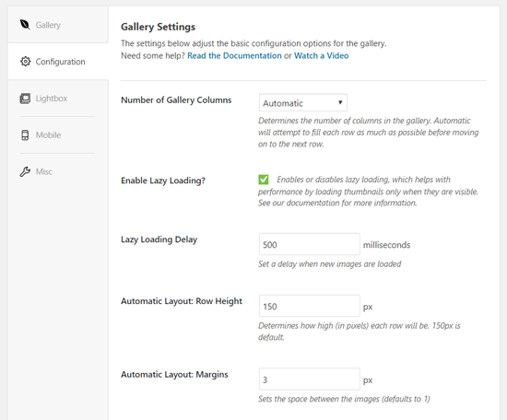The image size is (507, 420).
Task: Follow the Watch a Video link
Action: click(321, 55)
